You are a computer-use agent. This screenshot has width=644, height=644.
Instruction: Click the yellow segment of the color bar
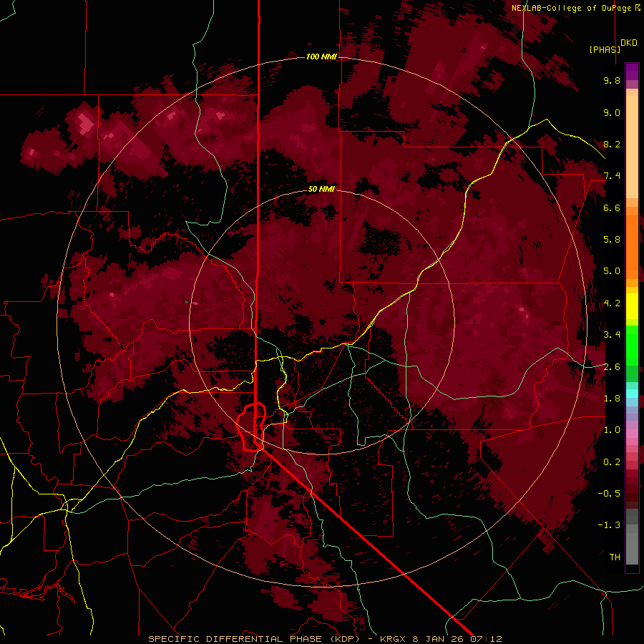pos(632,306)
